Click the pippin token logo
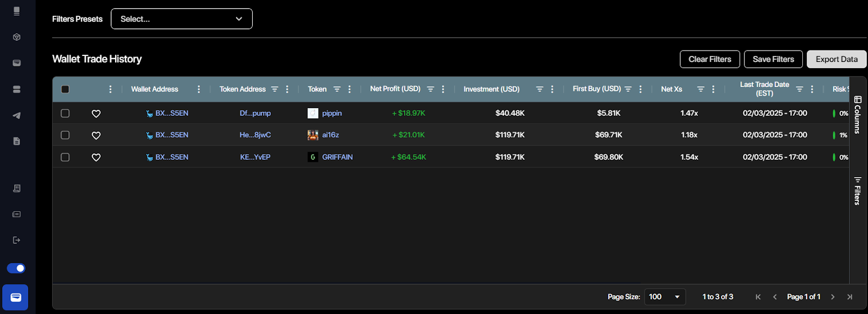Viewport: 868px width, 314px height. click(x=313, y=113)
